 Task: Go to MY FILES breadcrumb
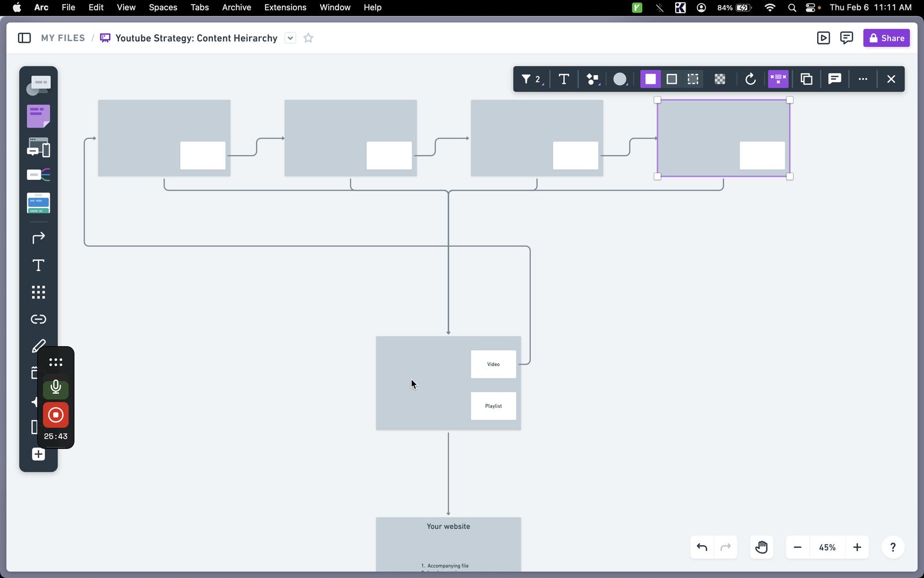point(63,38)
